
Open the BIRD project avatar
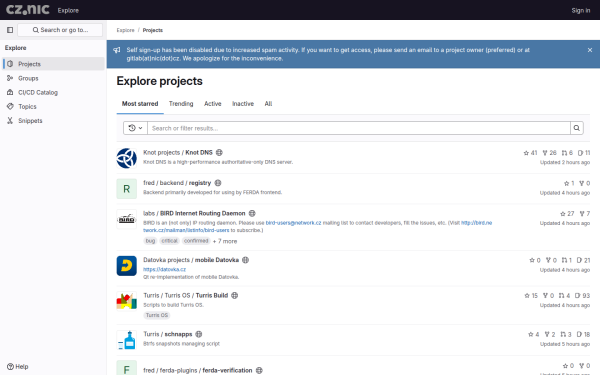pos(127,219)
